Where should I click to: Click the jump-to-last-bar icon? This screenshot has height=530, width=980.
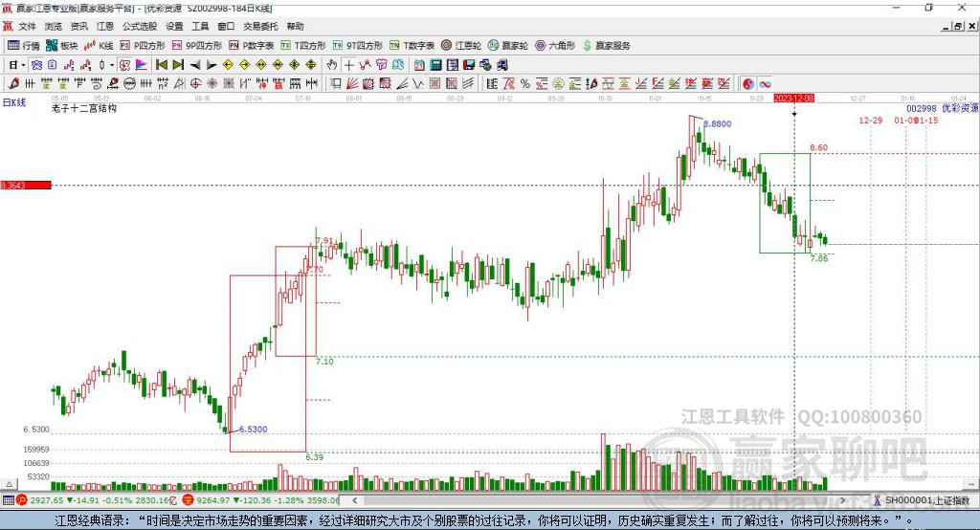point(178,65)
